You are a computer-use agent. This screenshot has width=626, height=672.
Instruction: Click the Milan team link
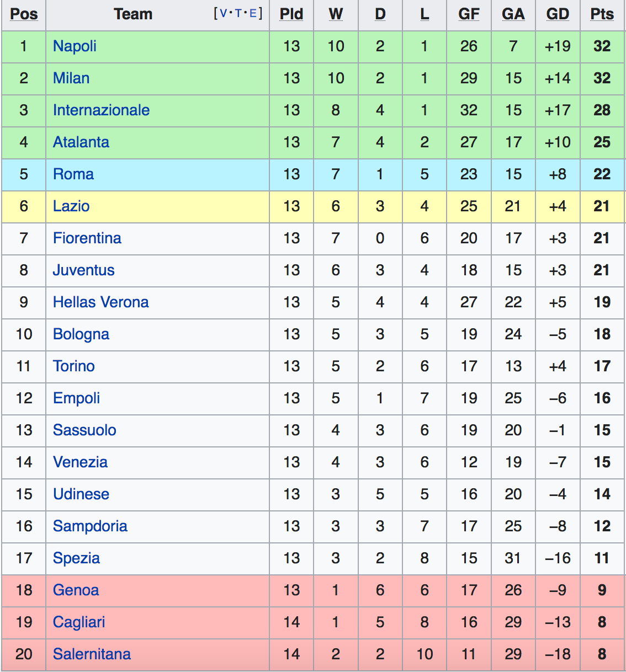[x=71, y=78]
